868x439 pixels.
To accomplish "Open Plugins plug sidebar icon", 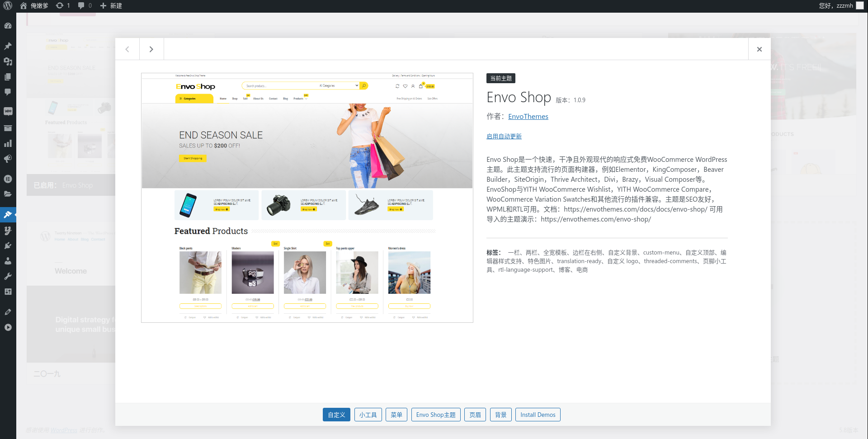I will tap(8, 245).
